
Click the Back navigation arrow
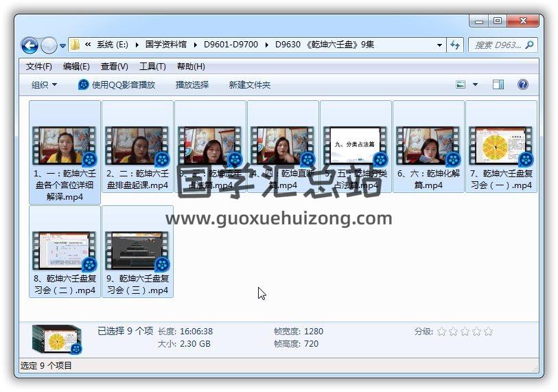point(30,45)
